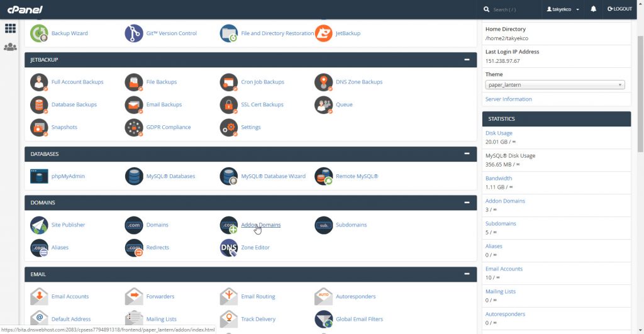This screenshot has height=334, width=644.
Task: Open Database Backups icon
Action: pyautogui.click(x=39, y=105)
